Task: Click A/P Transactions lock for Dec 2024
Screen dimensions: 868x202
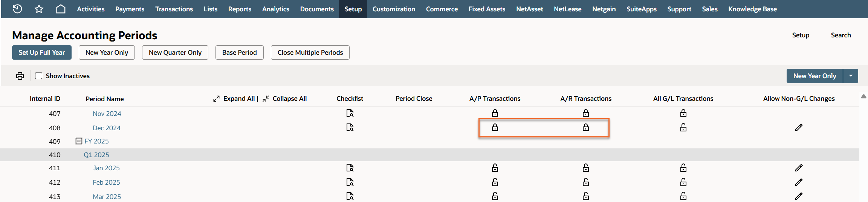Action: point(495,128)
